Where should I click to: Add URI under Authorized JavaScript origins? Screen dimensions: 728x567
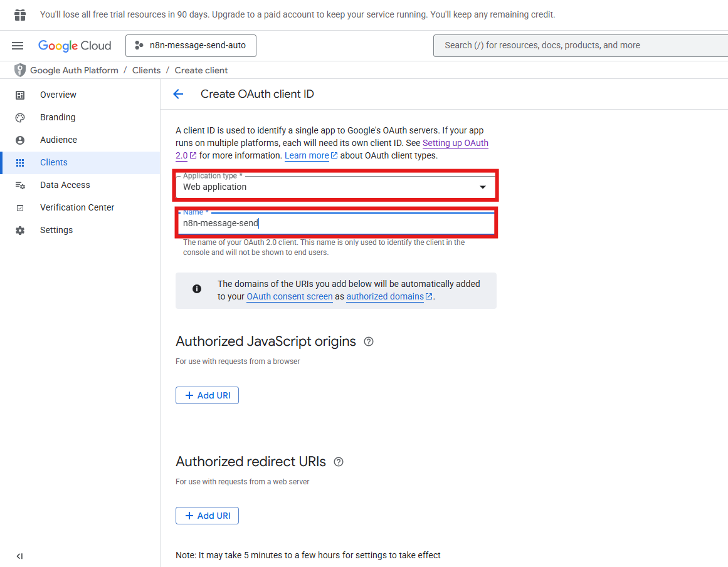207,395
